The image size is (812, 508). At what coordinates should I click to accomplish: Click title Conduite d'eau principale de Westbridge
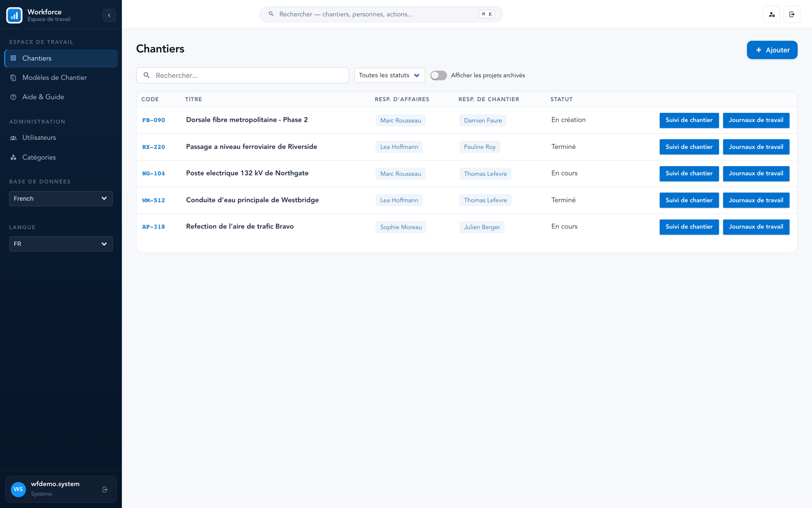(x=252, y=200)
